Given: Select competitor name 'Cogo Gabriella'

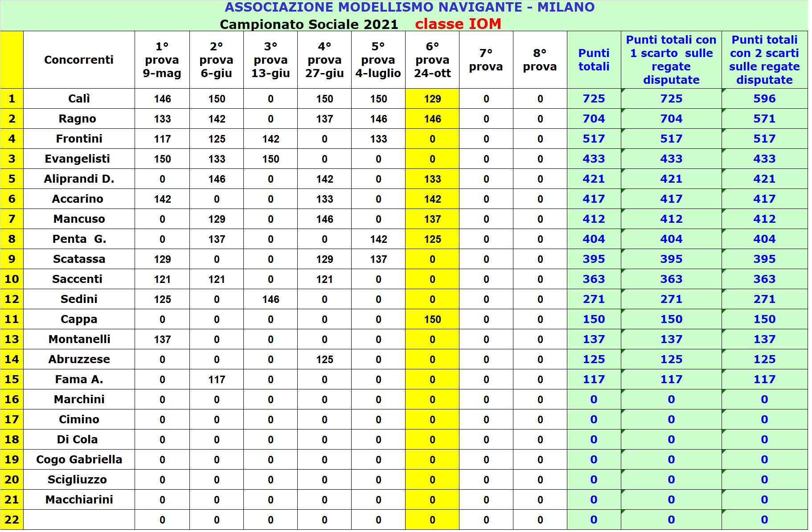Looking at the screenshot, I should pyautogui.click(x=79, y=459).
